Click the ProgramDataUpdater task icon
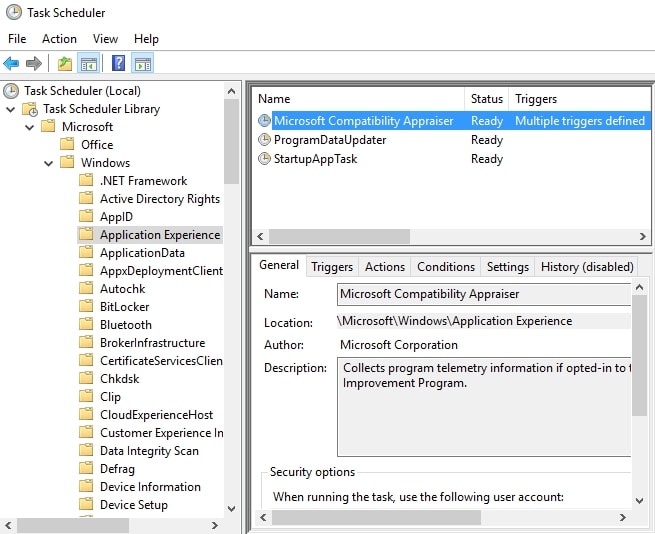This screenshot has height=534, width=655. coord(264,140)
